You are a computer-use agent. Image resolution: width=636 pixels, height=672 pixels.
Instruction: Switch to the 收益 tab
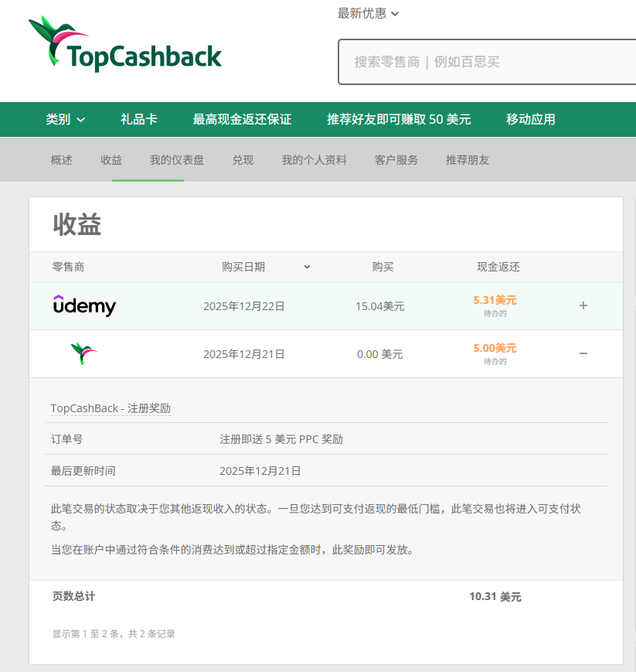point(111,160)
